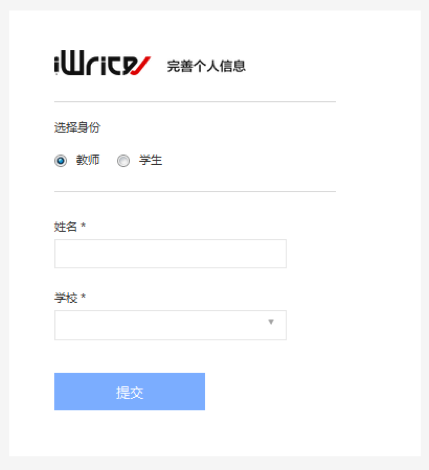Click the 姓名 field label
Image resolution: width=429 pixels, height=470 pixels.
click(66, 227)
